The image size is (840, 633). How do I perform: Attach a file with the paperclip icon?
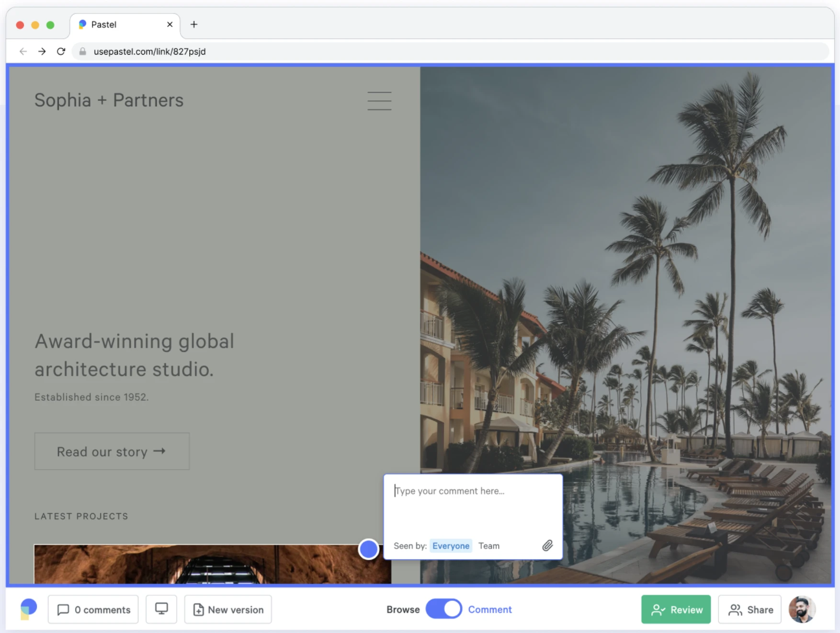pos(547,545)
